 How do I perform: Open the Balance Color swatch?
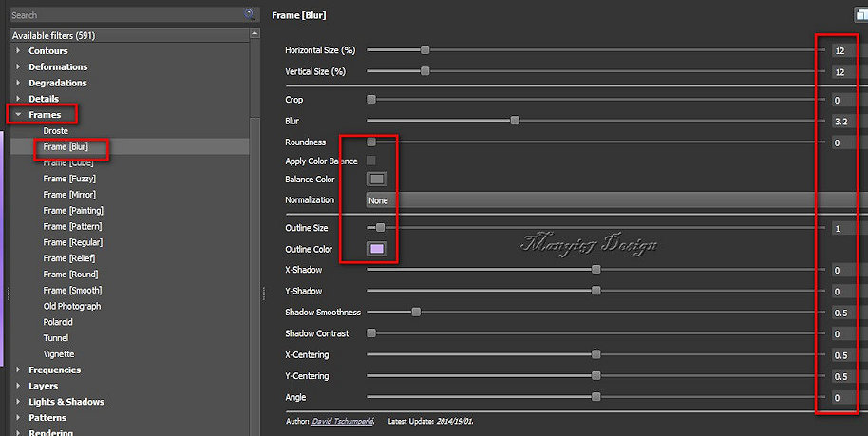[x=377, y=179]
